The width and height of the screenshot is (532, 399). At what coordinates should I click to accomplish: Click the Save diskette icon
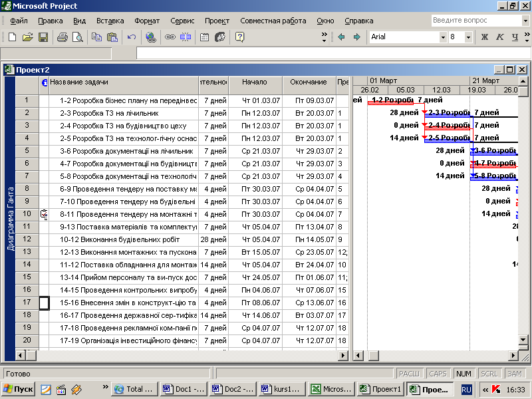tap(43, 37)
